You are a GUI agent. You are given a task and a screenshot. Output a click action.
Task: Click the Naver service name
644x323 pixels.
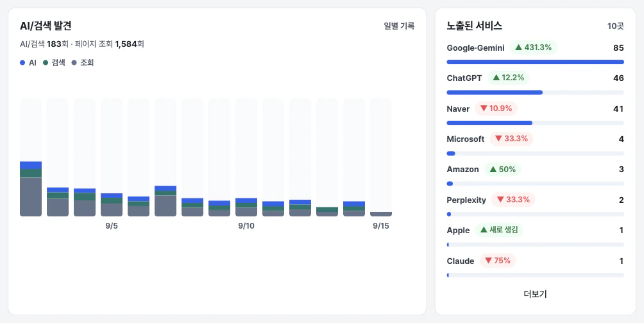tap(458, 109)
